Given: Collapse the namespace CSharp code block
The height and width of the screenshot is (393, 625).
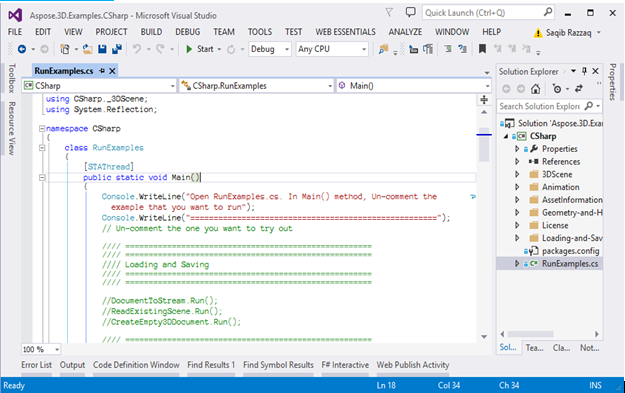Looking at the screenshot, I should (42, 128).
